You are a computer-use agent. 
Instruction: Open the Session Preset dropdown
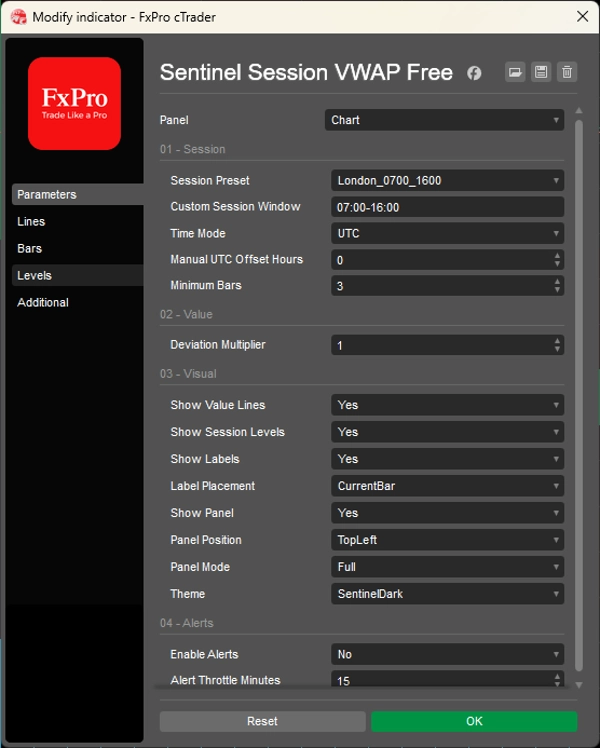tap(447, 181)
